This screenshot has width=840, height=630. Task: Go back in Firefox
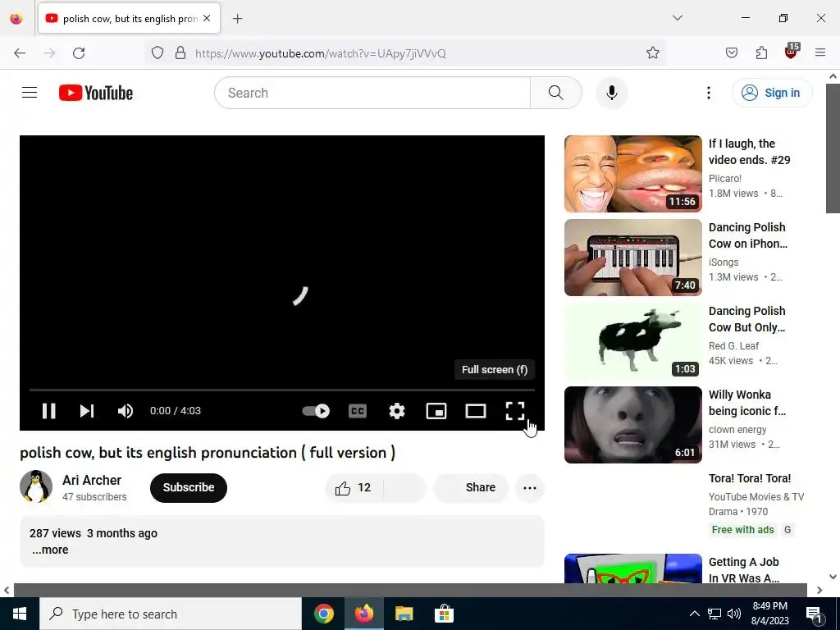[x=20, y=53]
